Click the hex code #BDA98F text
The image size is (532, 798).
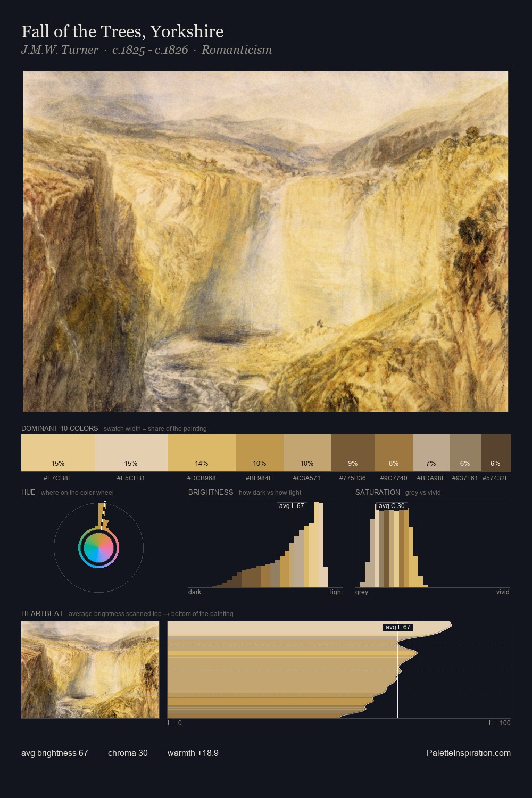tap(431, 478)
